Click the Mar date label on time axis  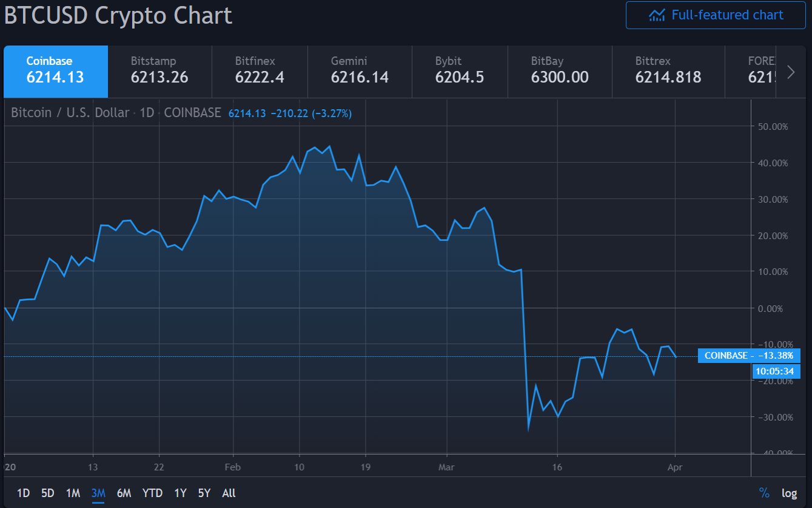tap(447, 467)
